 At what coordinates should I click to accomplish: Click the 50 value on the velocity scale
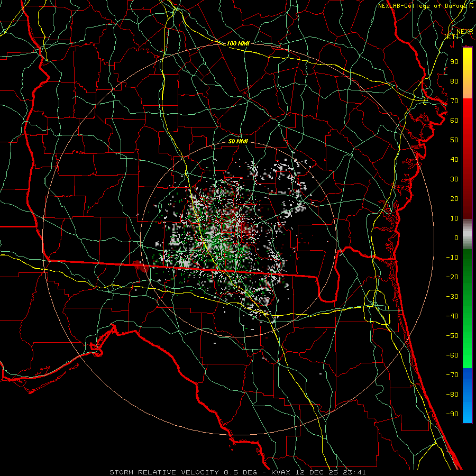point(454,140)
